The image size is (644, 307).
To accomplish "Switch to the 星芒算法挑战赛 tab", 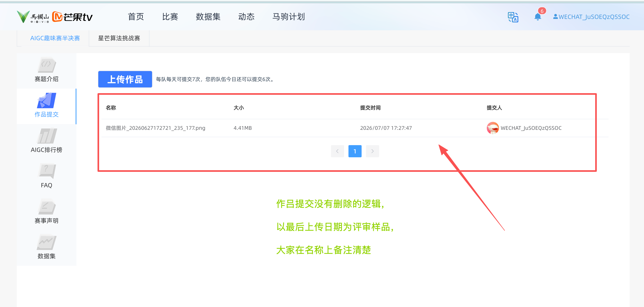I will point(119,38).
